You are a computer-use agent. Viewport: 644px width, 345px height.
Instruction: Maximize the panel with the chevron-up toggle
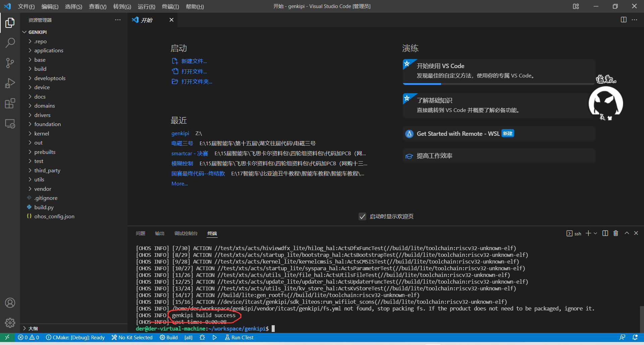point(626,233)
